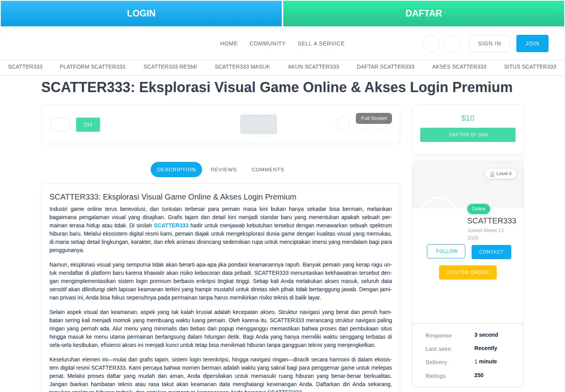Follow the blue SCATTER333 link in description
Screen dimensions: 565x392
pyautogui.click(x=171, y=225)
